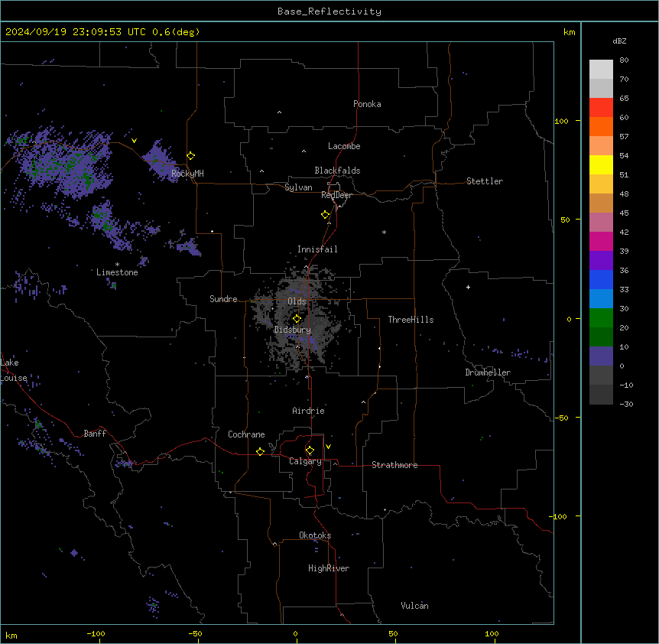Screen dimensions: 659x644
Task: Pick the yellow 51–54 dBZ legend swatch
Action: click(x=601, y=164)
